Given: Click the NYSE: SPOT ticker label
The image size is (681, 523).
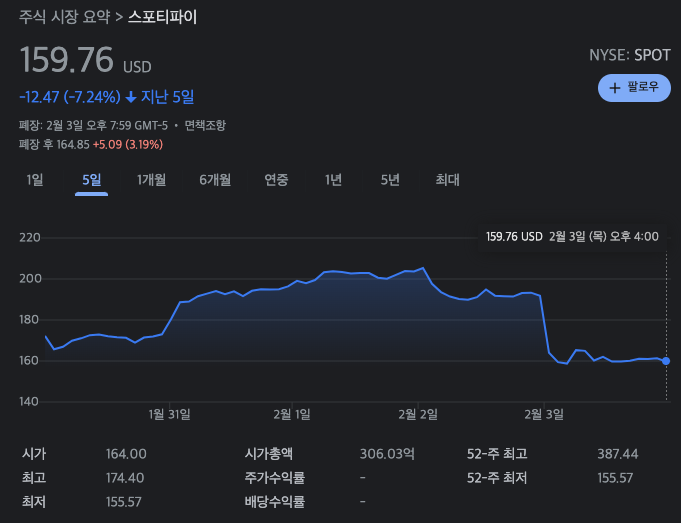Looking at the screenshot, I should pos(630,55).
